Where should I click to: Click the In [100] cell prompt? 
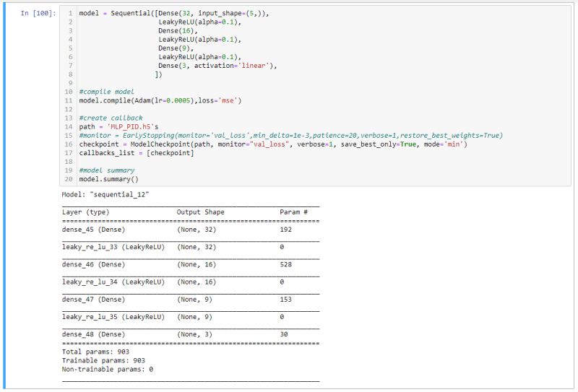pyautogui.click(x=38, y=13)
